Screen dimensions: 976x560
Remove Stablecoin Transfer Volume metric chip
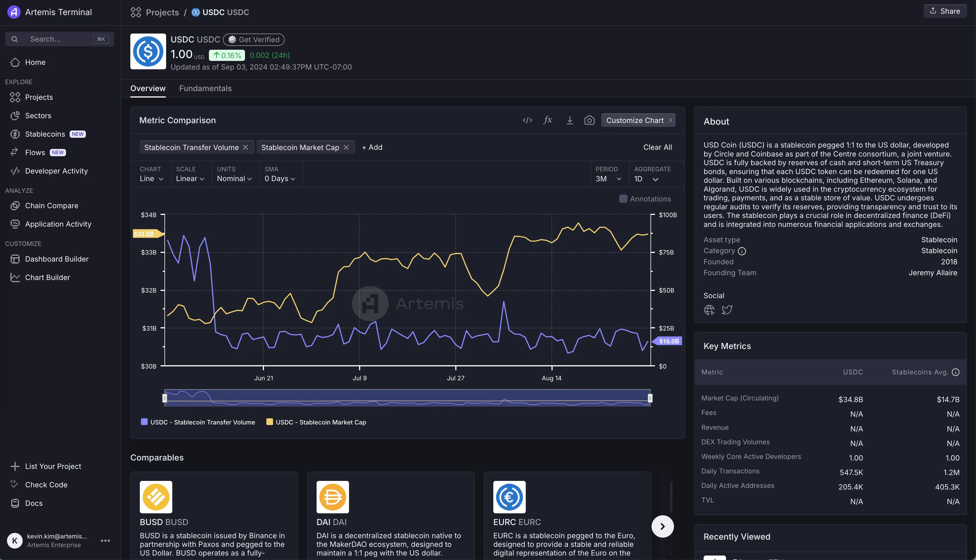tap(246, 147)
